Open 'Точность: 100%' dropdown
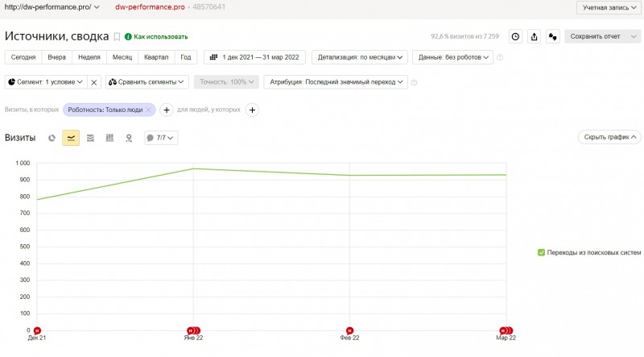Viewport: 644px width, 357px height. pos(226,82)
